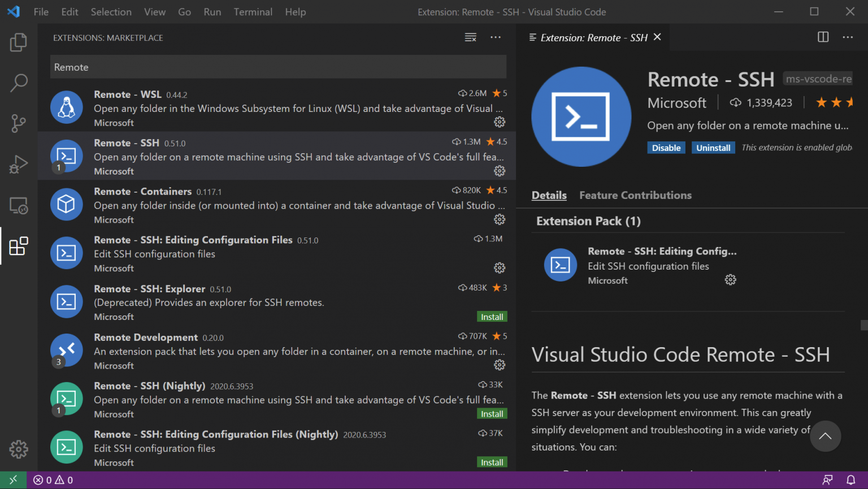Click the Extension Pack (1) heading
Image resolution: width=868 pixels, height=489 pixels.
click(588, 221)
